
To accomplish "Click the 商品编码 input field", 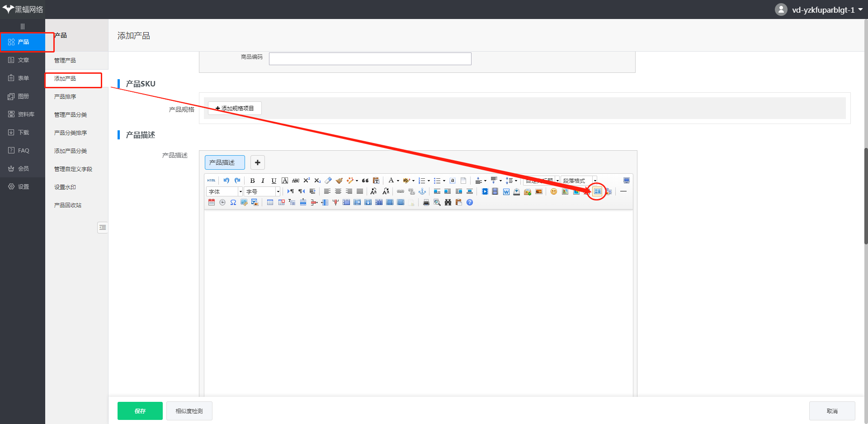I will pyautogui.click(x=370, y=59).
